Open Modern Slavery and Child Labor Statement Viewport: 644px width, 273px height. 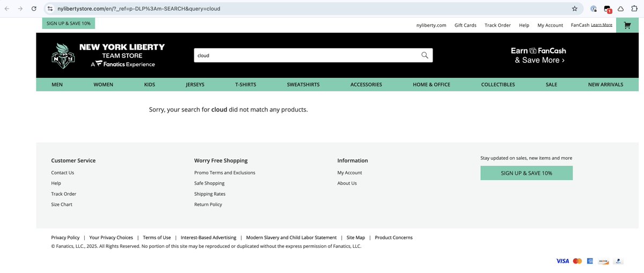click(291, 238)
